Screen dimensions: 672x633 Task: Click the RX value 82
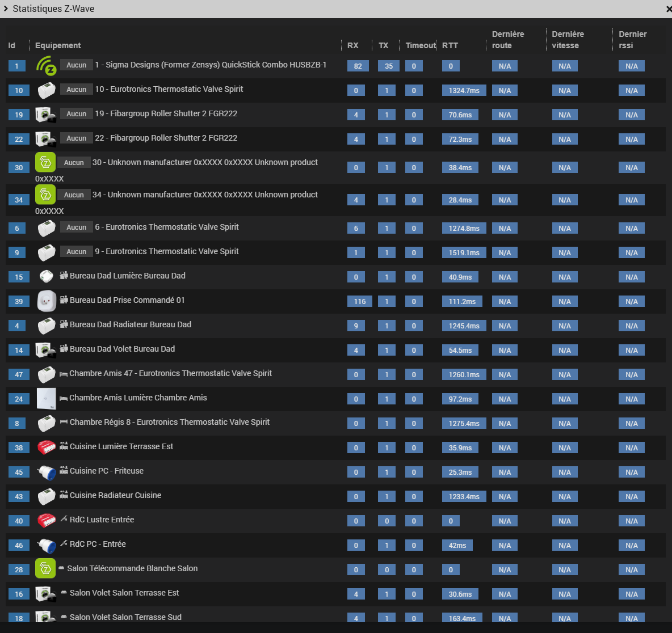point(358,66)
